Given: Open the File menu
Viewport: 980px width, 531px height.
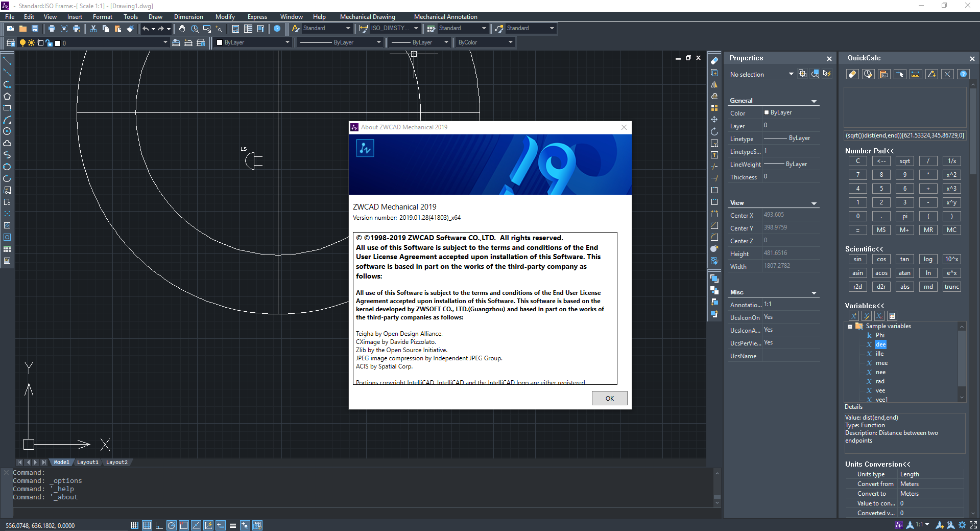Looking at the screenshot, I should coord(10,17).
